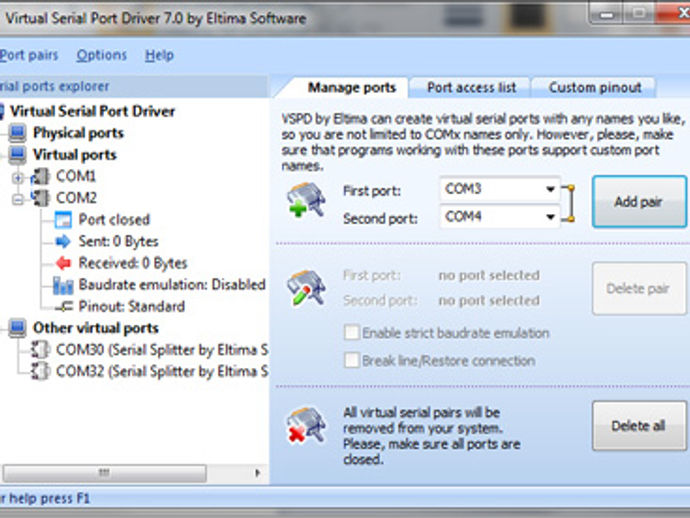Screen dimensions: 690x518
Task: Click the COM30 splitter port icon
Action: [x=40, y=350]
